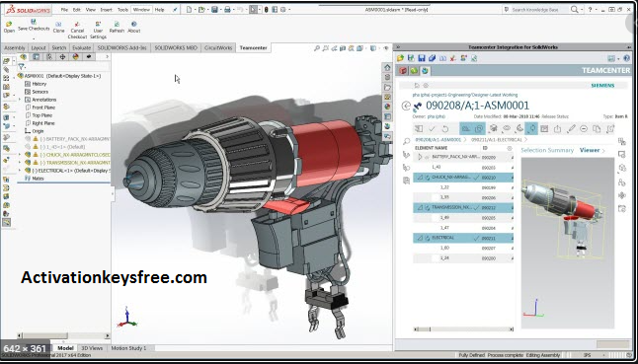Screen dimensions: 638x364
Task: Expand BATTERY_PACK row in Teamcenter element list
Action: 420,157
